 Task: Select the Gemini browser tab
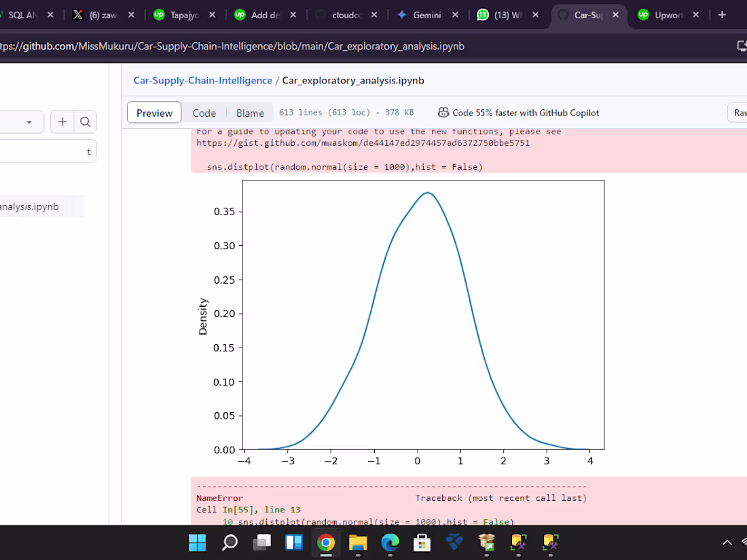coord(421,13)
